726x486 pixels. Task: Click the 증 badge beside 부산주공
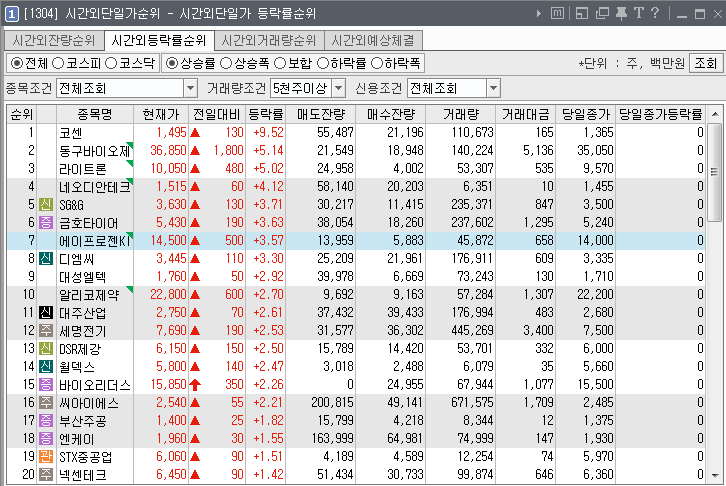45,421
